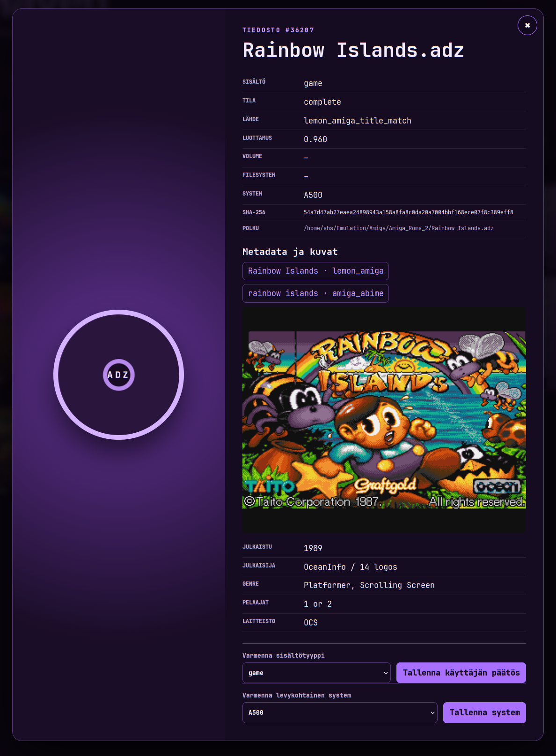556x756 pixels.
Task: Click the Varmenna levykohtainen system label
Action: (x=297, y=695)
